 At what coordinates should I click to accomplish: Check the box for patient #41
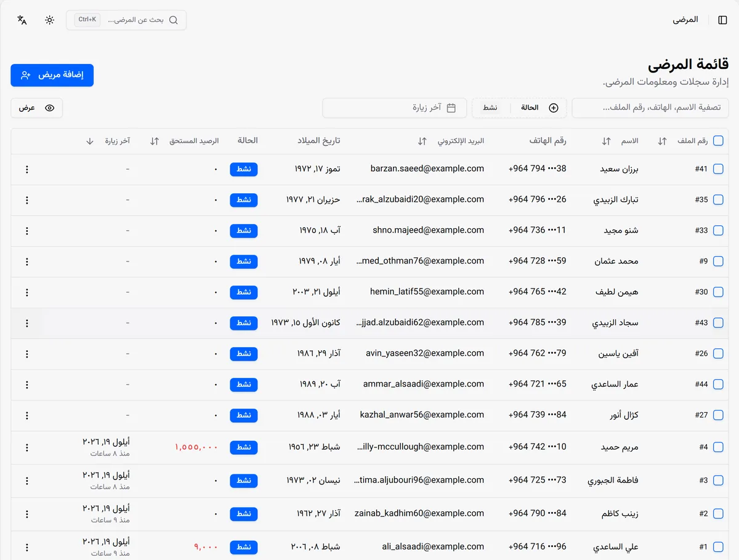click(x=718, y=169)
